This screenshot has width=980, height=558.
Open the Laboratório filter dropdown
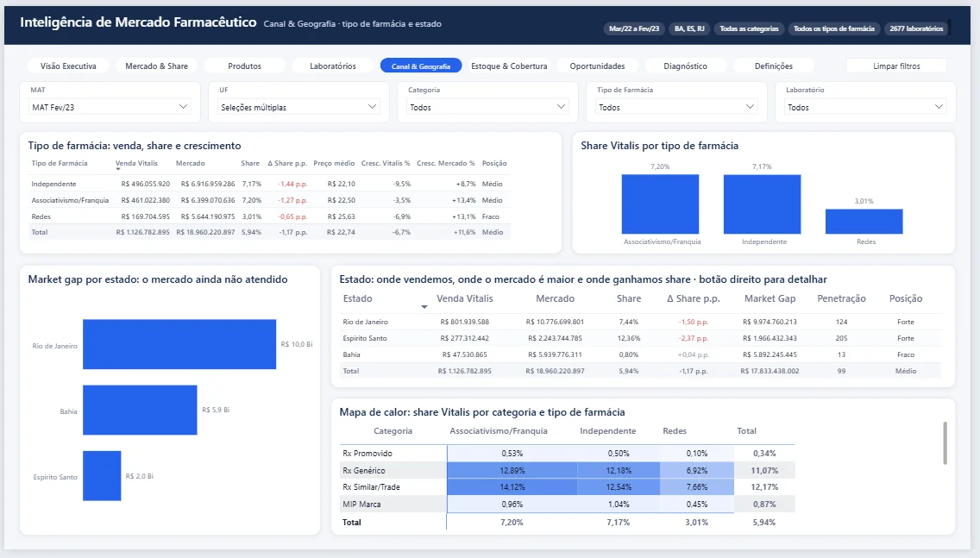[865, 107]
